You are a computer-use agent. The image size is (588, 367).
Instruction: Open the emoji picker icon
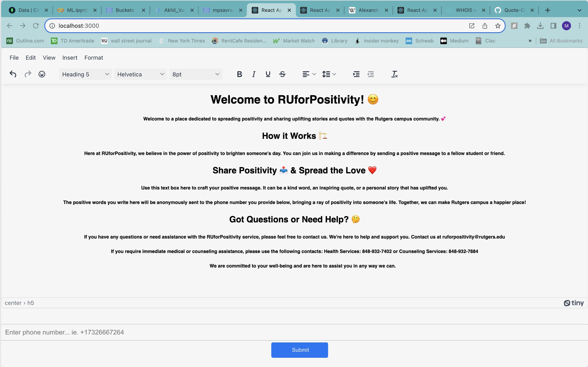(42, 74)
